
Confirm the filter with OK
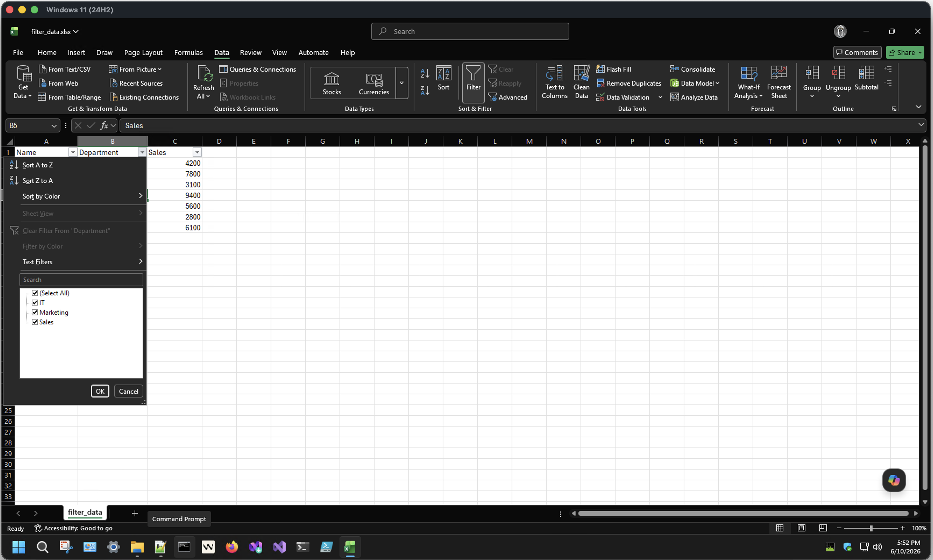[100, 391]
